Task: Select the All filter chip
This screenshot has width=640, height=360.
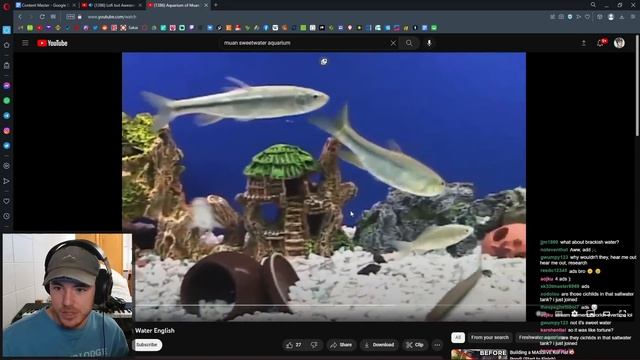Action: coord(458,338)
